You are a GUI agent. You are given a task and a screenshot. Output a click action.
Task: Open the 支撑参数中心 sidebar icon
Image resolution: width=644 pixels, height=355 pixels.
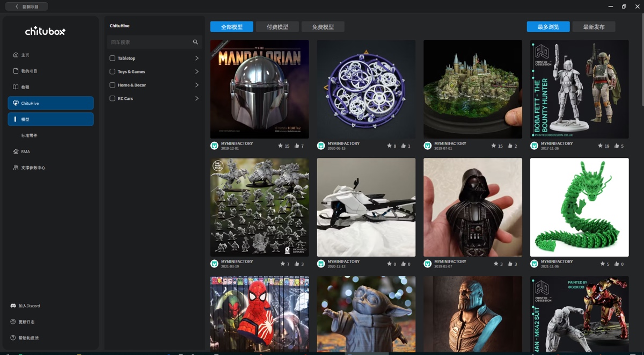coord(16,168)
